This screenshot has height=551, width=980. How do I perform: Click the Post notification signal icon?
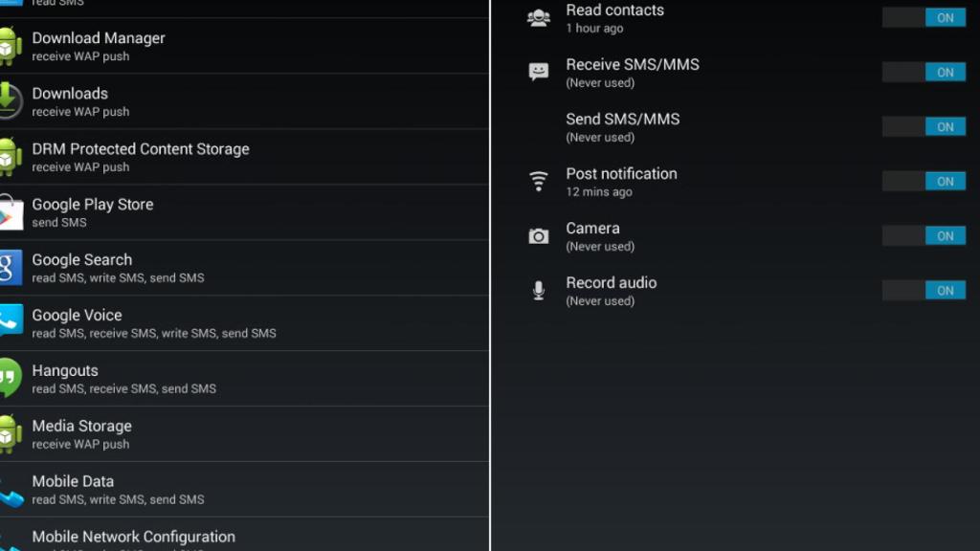coord(537,181)
